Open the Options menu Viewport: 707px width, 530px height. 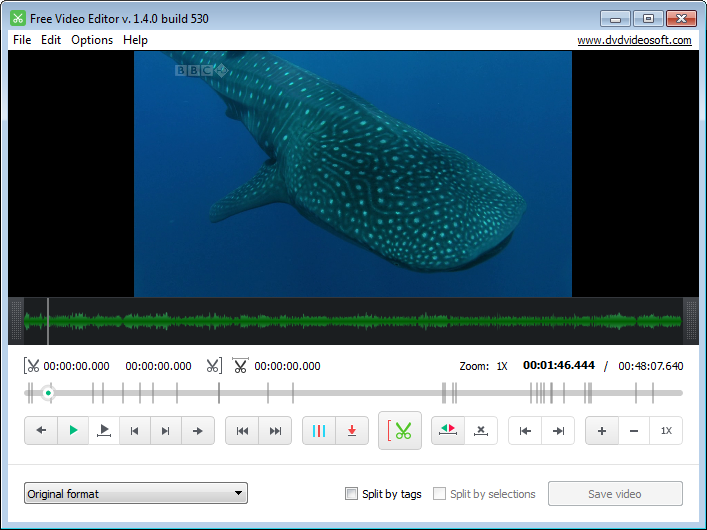pos(92,40)
